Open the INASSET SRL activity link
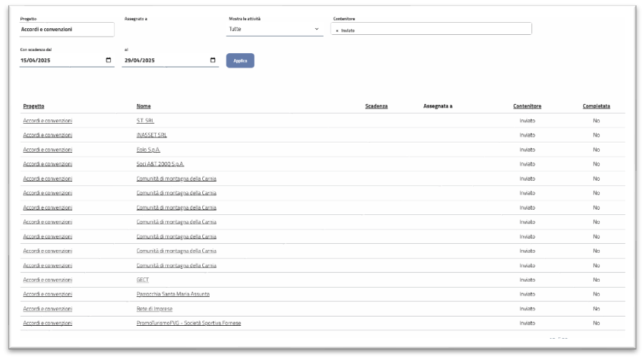This screenshot has height=357, width=644. pyautogui.click(x=151, y=135)
